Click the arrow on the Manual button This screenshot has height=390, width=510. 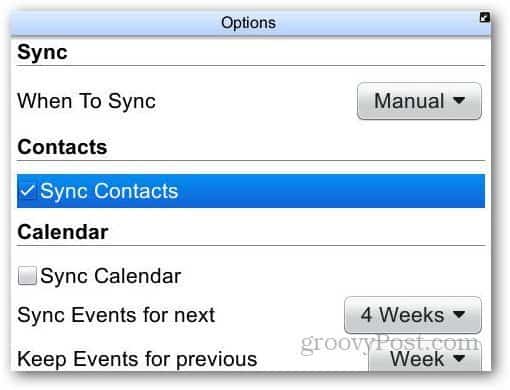coord(459,100)
